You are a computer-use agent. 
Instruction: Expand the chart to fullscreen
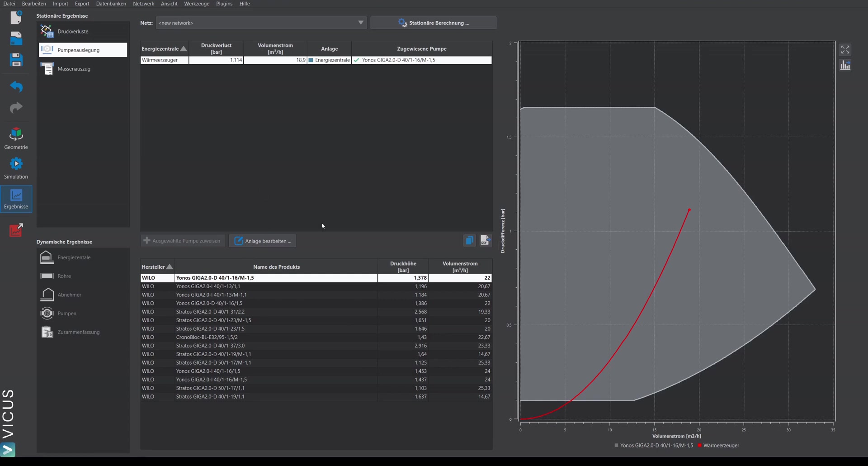[x=845, y=49]
